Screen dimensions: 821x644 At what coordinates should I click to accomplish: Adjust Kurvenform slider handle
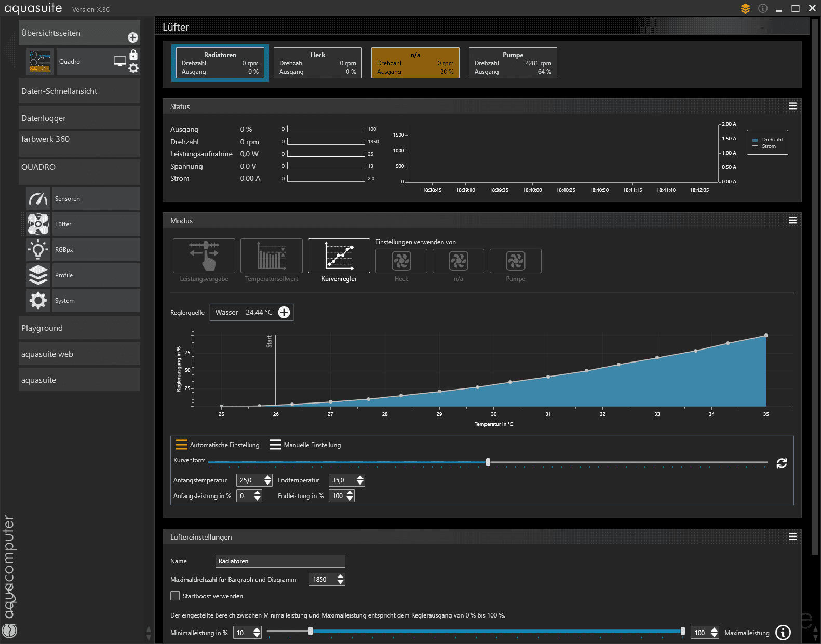[488, 462]
